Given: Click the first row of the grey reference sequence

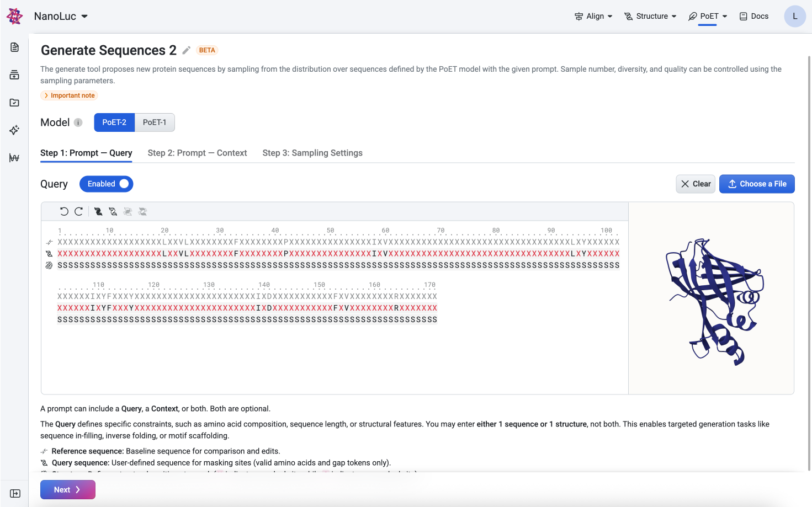Looking at the screenshot, I should pos(338,242).
